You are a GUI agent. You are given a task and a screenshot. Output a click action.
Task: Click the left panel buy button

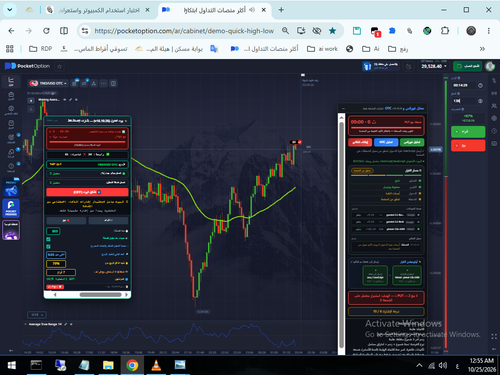click(108, 220)
